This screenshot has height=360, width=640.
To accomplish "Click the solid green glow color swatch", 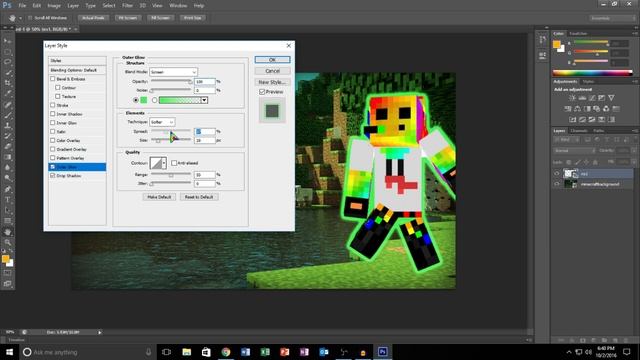I will click(x=144, y=100).
